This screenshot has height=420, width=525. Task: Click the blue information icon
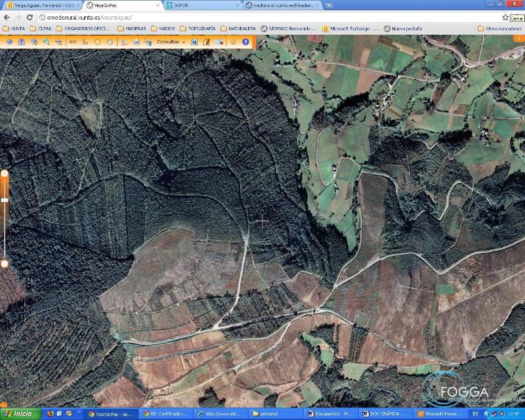194,41
